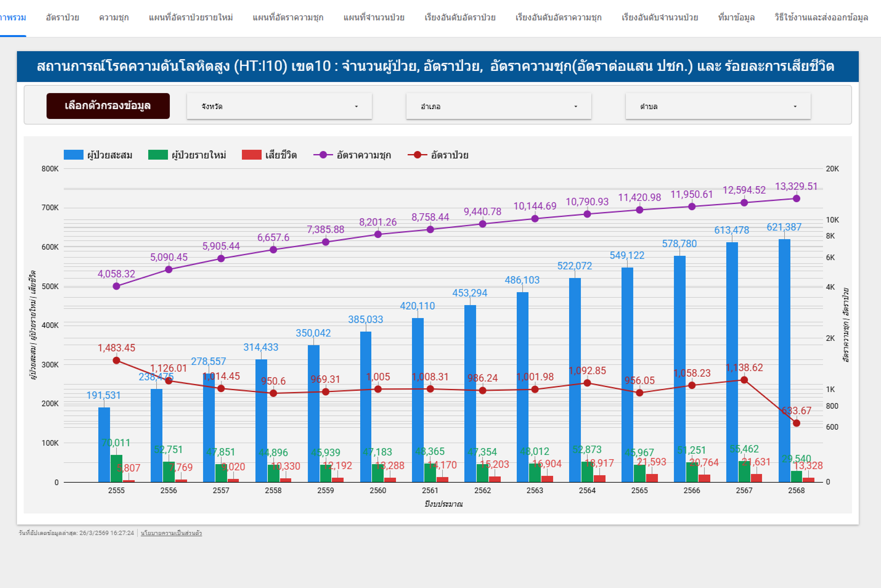Viewport: 881px width, 588px height.
Task: Open the นโยบายความเป็นส่วนตัว link
Action: pos(171,533)
